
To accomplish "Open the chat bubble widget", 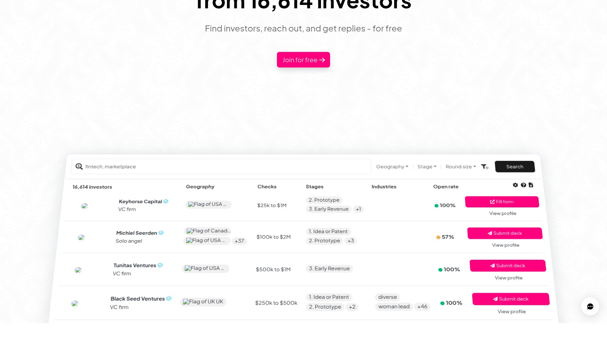I will tap(590, 306).
